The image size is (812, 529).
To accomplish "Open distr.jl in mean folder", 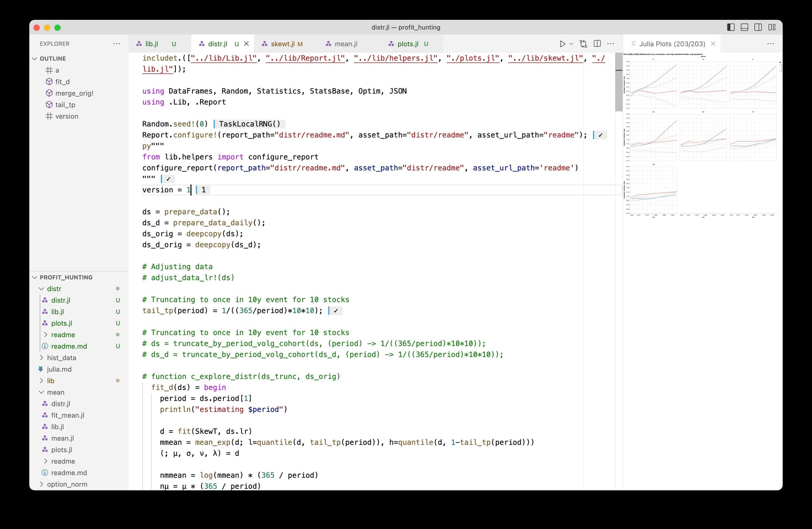I will [79, 404].
